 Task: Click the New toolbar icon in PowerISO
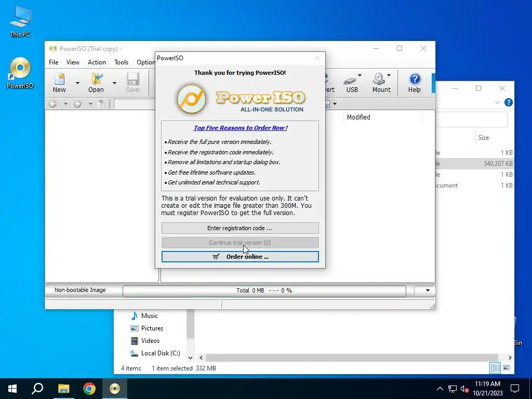(59, 83)
